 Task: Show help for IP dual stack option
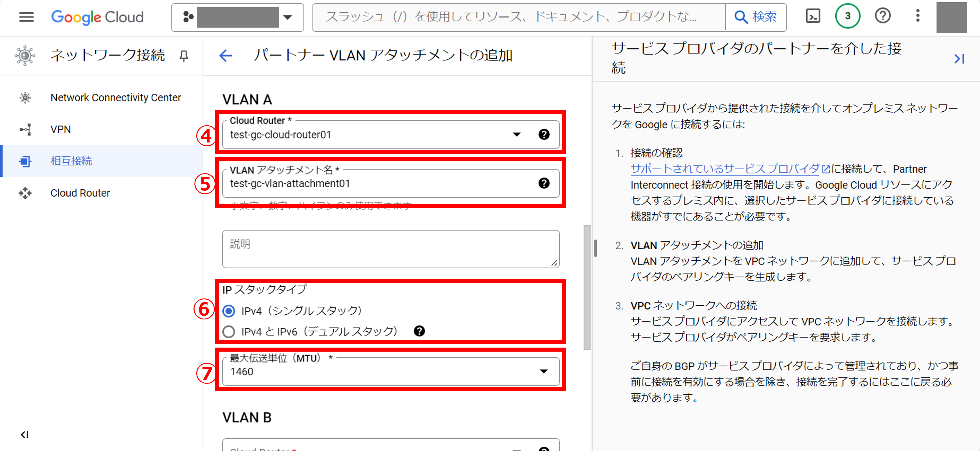click(419, 331)
